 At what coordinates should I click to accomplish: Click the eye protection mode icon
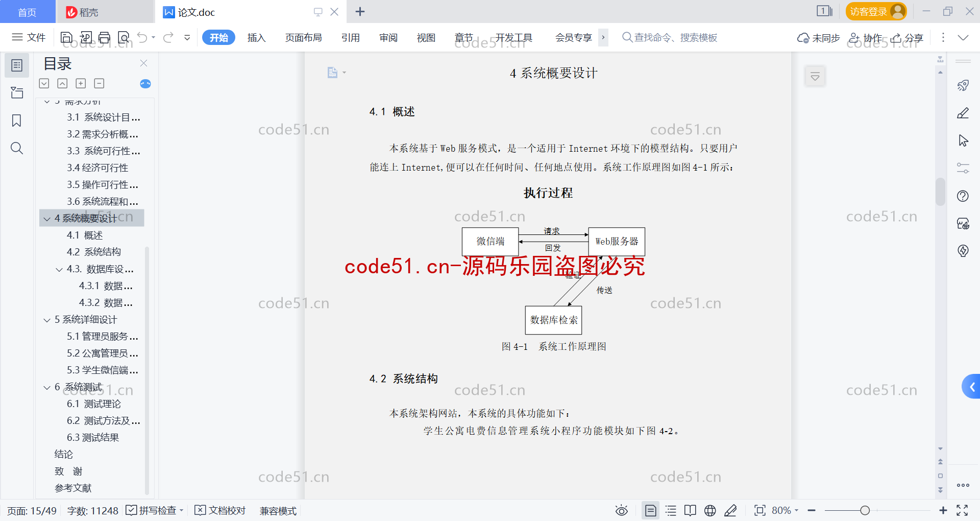point(621,511)
